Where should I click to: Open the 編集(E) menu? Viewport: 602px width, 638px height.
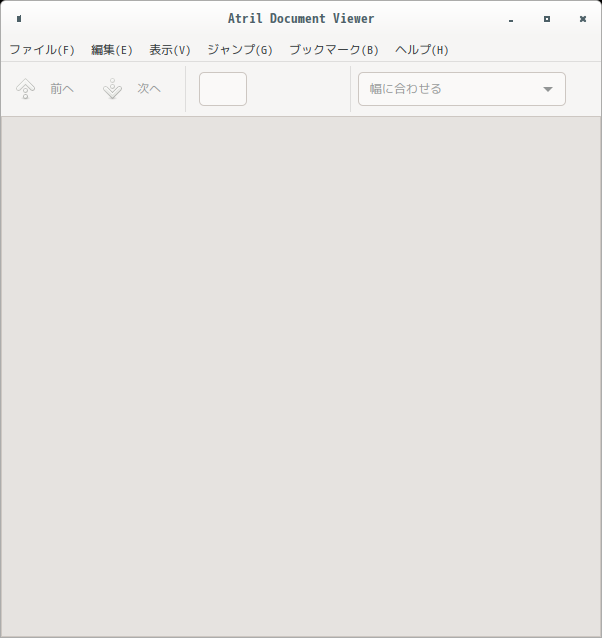pyautogui.click(x=112, y=50)
